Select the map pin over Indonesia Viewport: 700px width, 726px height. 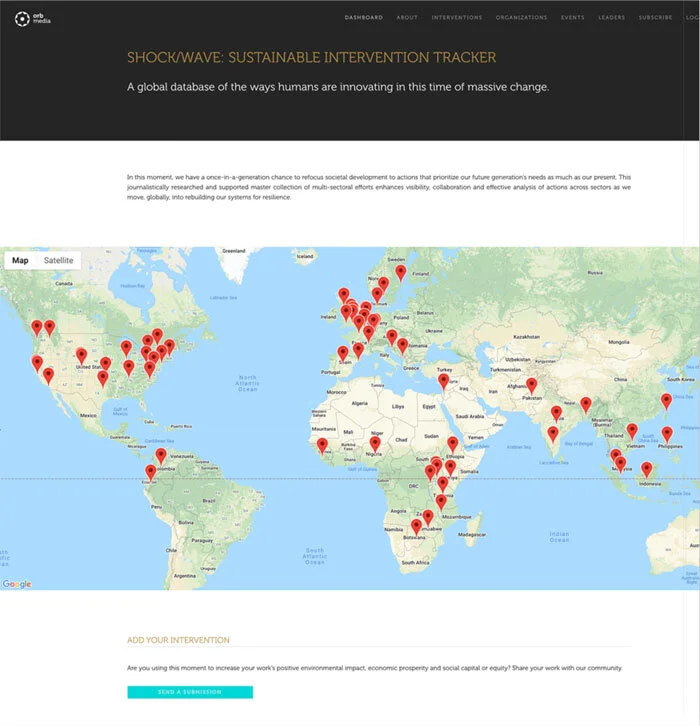tap(646, 470)
